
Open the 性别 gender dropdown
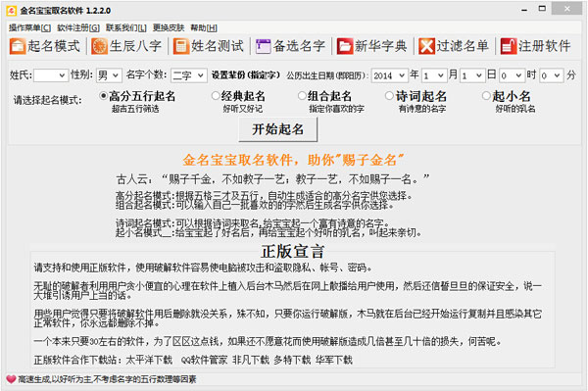click(x=109, y=75)
